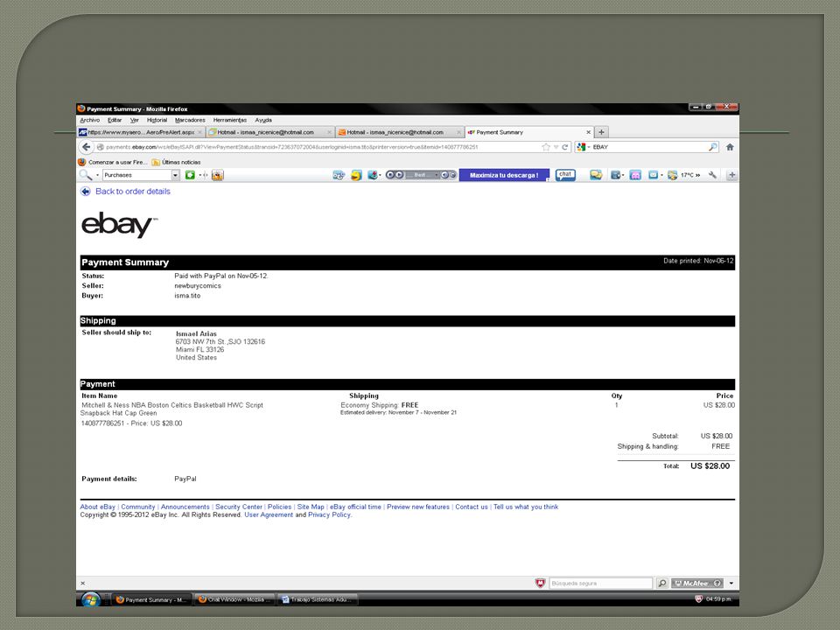Click the McAfee shield icon in the bottom bar
Image resolution: width=840 pixels, height=630 pixels.
(540, 583)
